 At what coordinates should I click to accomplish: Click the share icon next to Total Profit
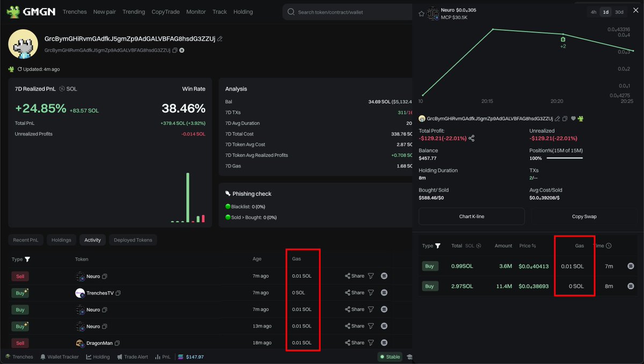coord(471,138)
